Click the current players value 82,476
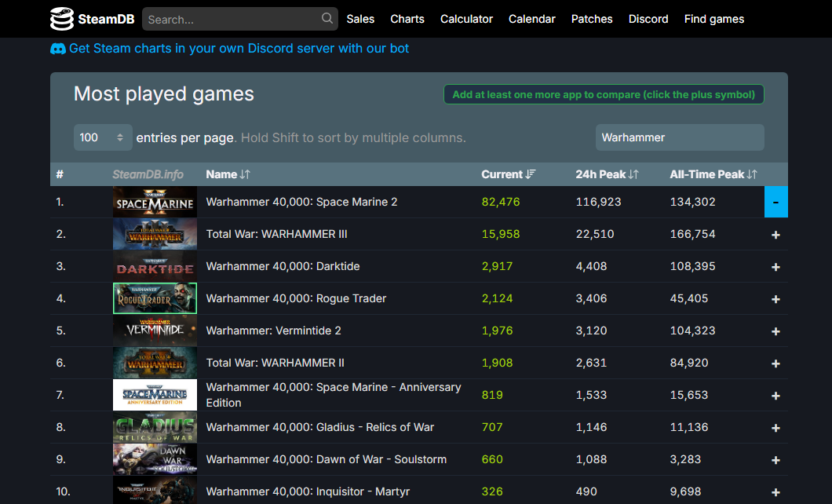The image size is (832, 504). point(500,202)
